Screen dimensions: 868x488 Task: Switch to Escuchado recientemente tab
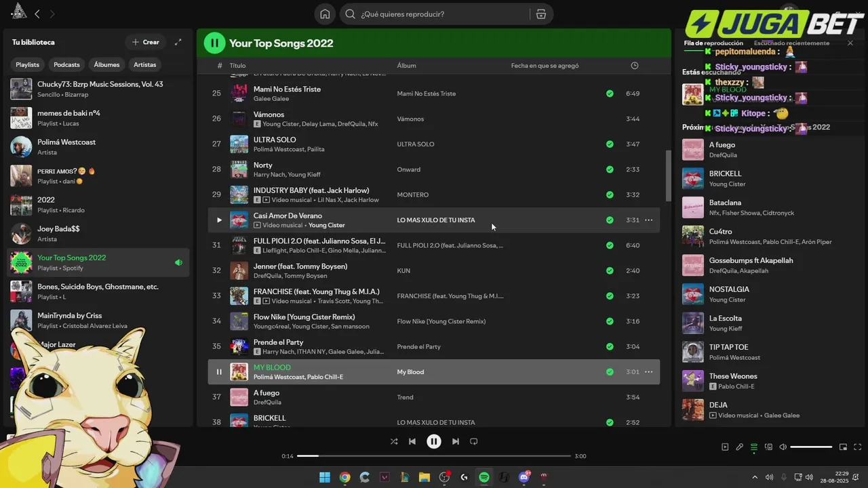click(791, 43)
